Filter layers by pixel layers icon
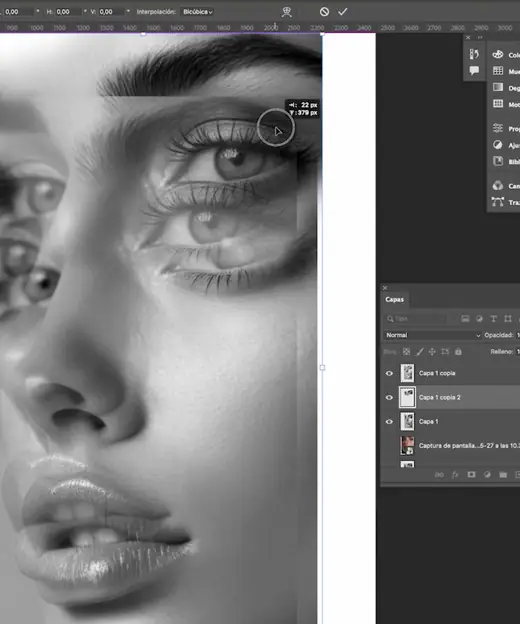The image size is (520, 624). pos(465,319)
